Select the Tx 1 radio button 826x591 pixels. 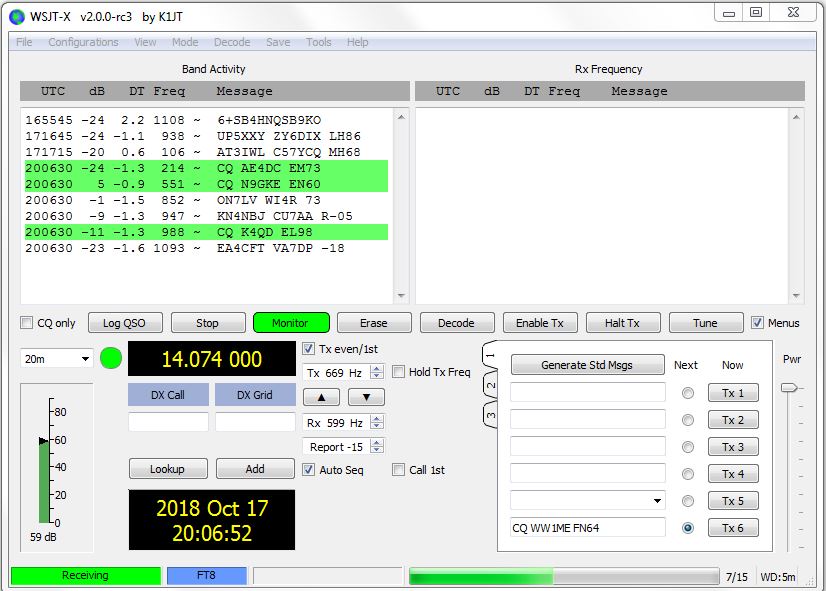[690, 393]
